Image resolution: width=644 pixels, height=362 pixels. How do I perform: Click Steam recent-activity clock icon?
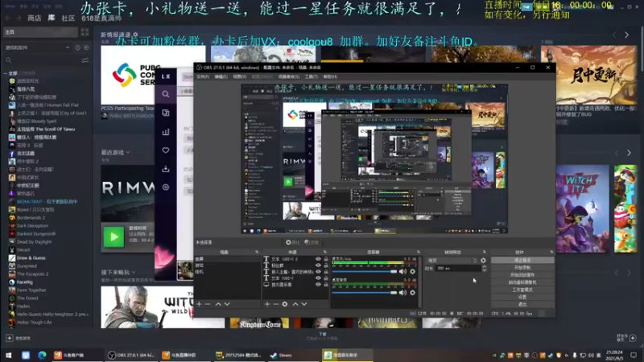pyautogui.click(x=77, y=47)
